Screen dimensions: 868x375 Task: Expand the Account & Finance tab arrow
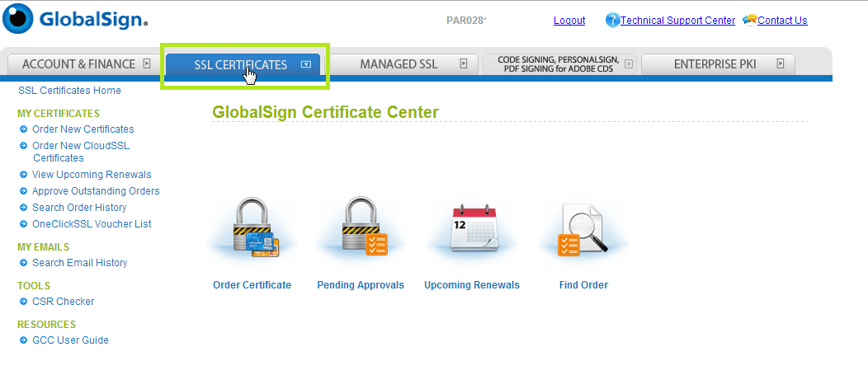147,63
